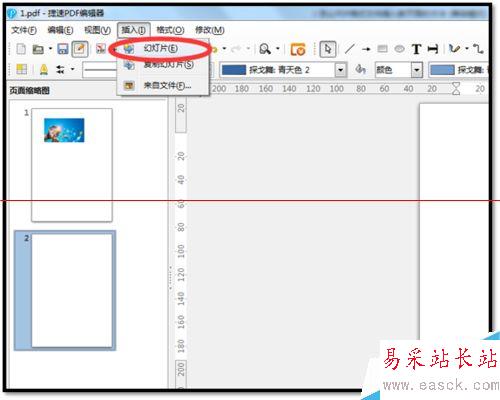This screenshot has height=400, width=500.
Task: Open the 格式(O) menu
Action: 170,30
